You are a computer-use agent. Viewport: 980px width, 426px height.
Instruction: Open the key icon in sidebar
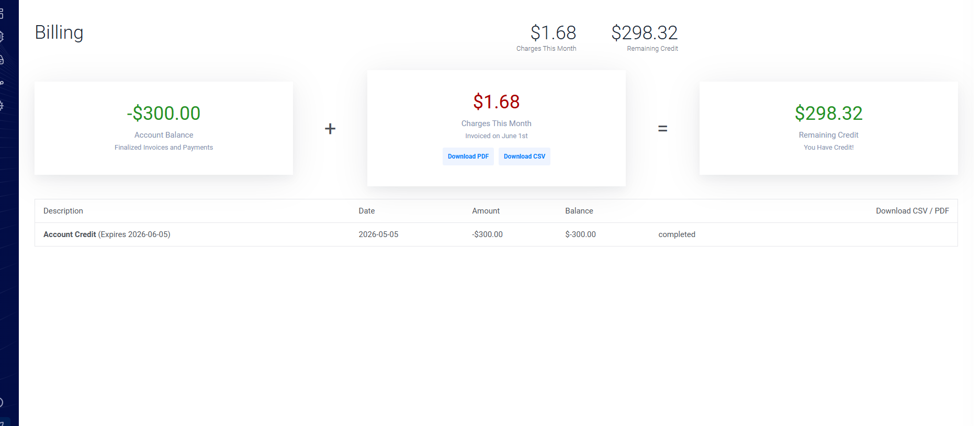point(1,83)
